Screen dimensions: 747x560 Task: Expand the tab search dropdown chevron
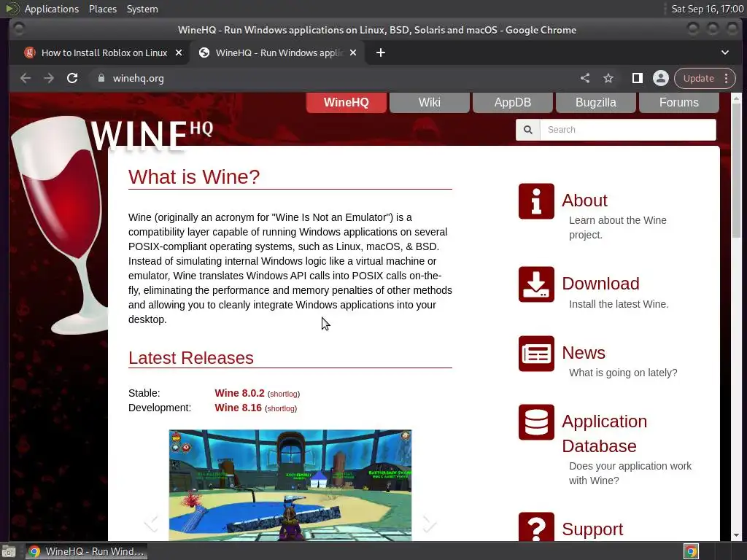pyautogui.click(x=724, y=52)
